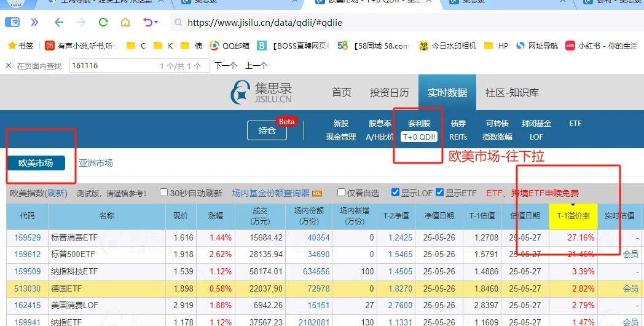Image resolution: width=644 pixels, height=326 pixels.
Task: Open the HP bookmark folder
Action: point(496,46)
